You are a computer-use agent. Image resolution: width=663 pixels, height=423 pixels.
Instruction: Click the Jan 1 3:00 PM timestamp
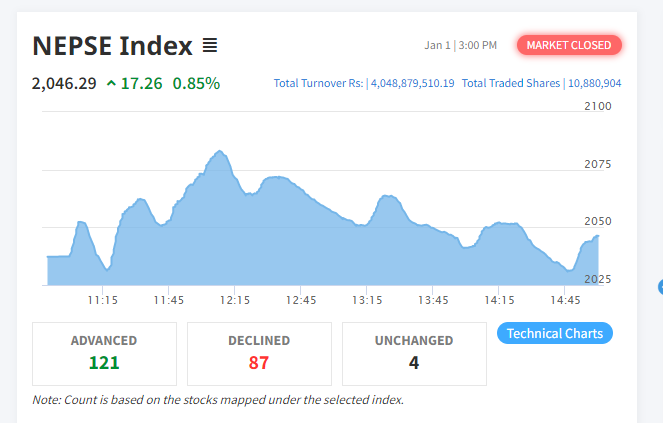click(x=460, y=45)
